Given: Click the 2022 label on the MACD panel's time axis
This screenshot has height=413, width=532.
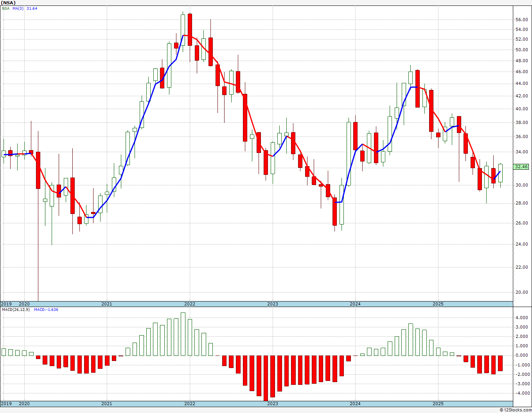Looking at the screenshot, I should click(x=189, y=404).
